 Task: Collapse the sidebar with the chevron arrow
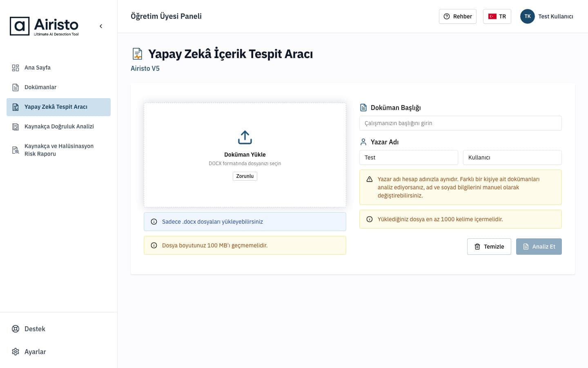[x=101, y=26]
